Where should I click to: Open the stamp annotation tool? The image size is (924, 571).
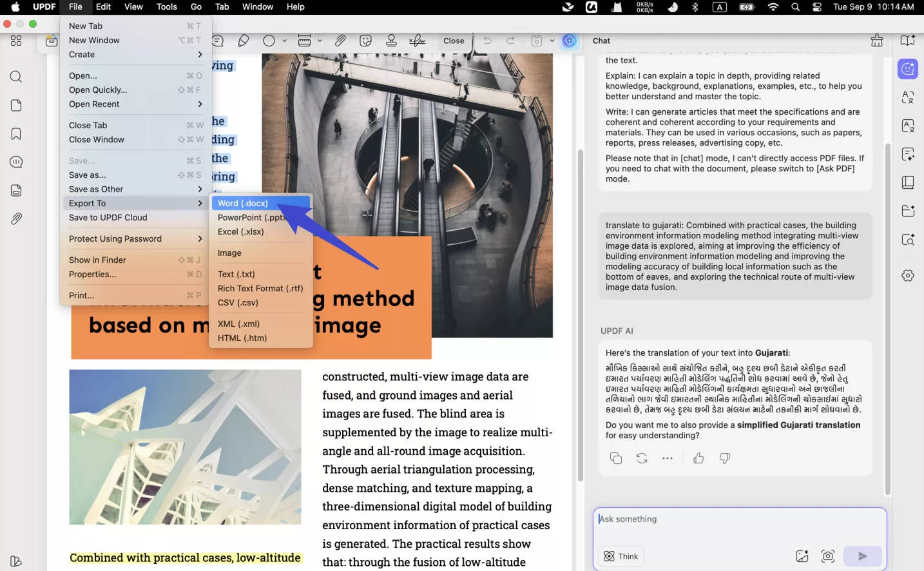coord(391,40)
